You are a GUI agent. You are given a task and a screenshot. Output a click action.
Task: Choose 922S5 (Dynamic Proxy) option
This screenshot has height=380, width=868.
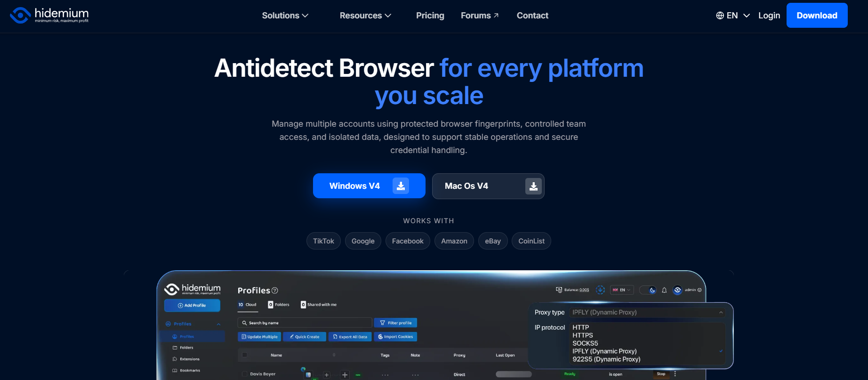pos(606,359)
